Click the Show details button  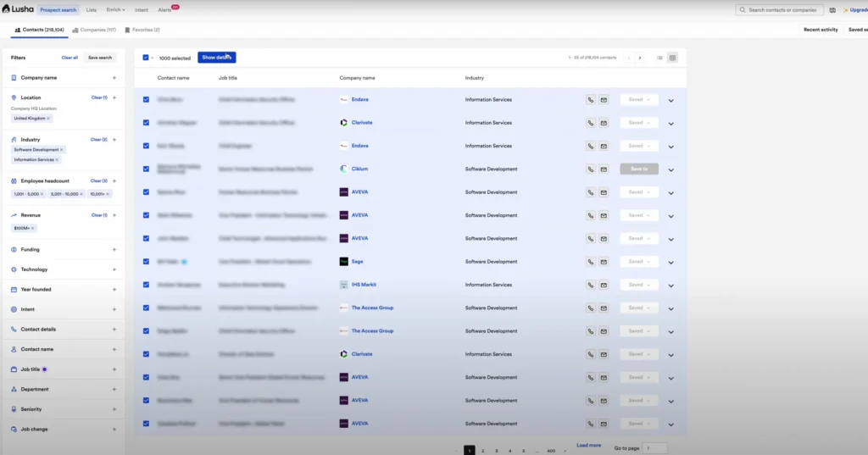[216, 58]
